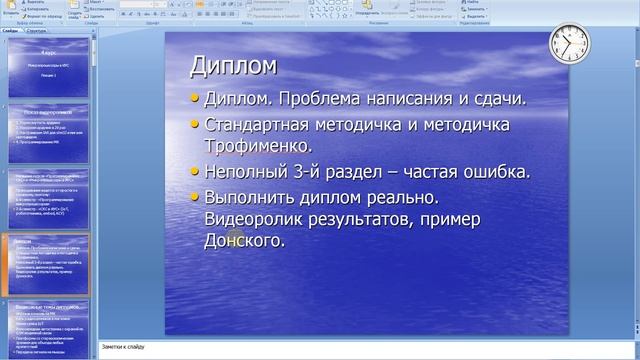Toggle Bold formatting
Viewport: 640px width, 360px height.
(x=123, y=14)
